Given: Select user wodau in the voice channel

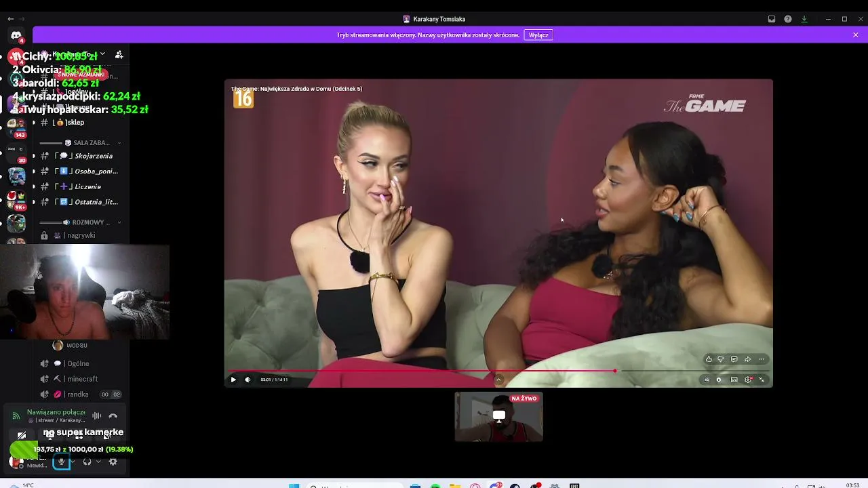Looking at the screenshot, I should 70,345.
